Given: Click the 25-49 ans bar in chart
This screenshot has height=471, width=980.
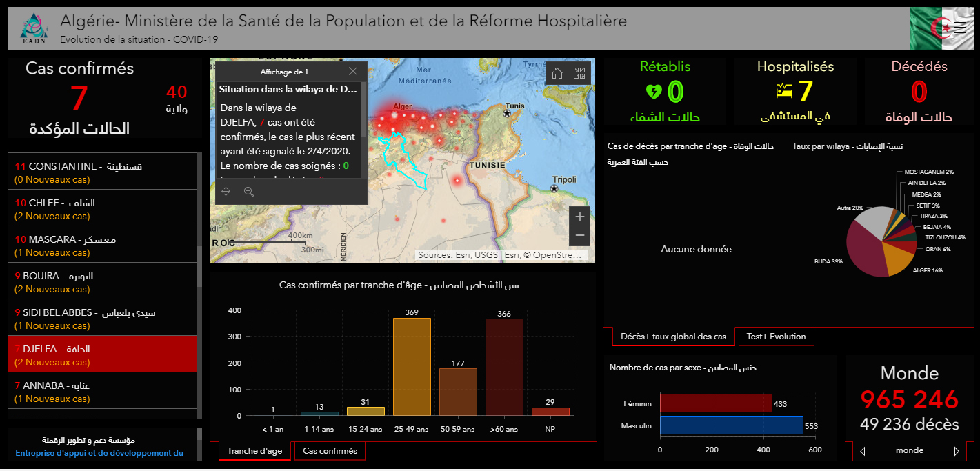Looking at the screenshot, I should [412, 366].
